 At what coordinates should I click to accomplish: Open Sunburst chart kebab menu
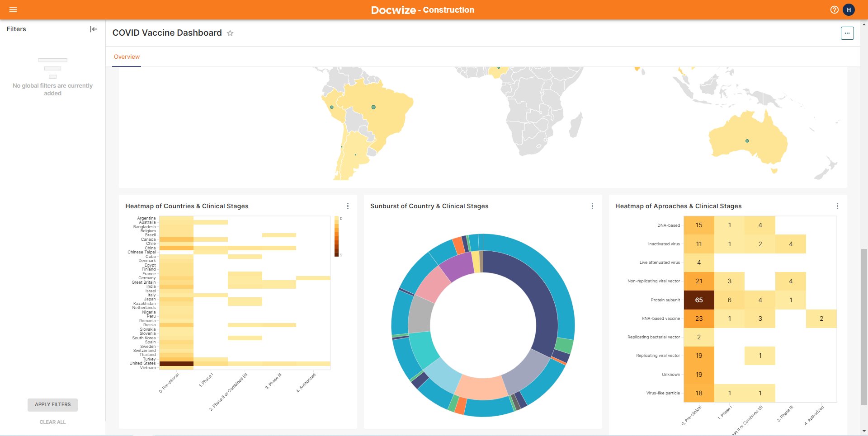(x=592, y=206)
